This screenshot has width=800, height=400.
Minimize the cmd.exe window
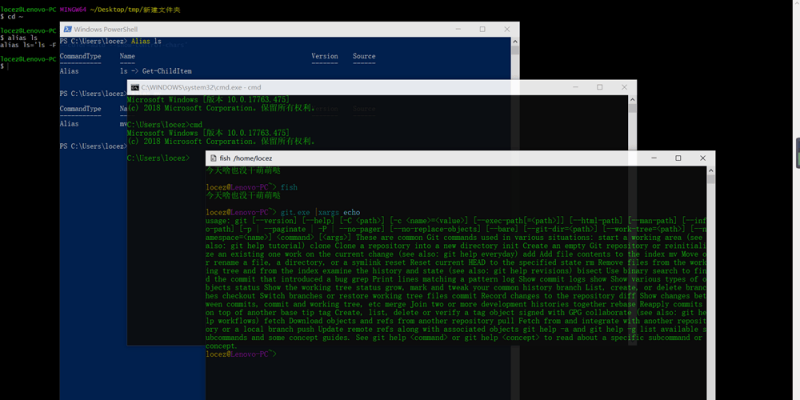576,87
